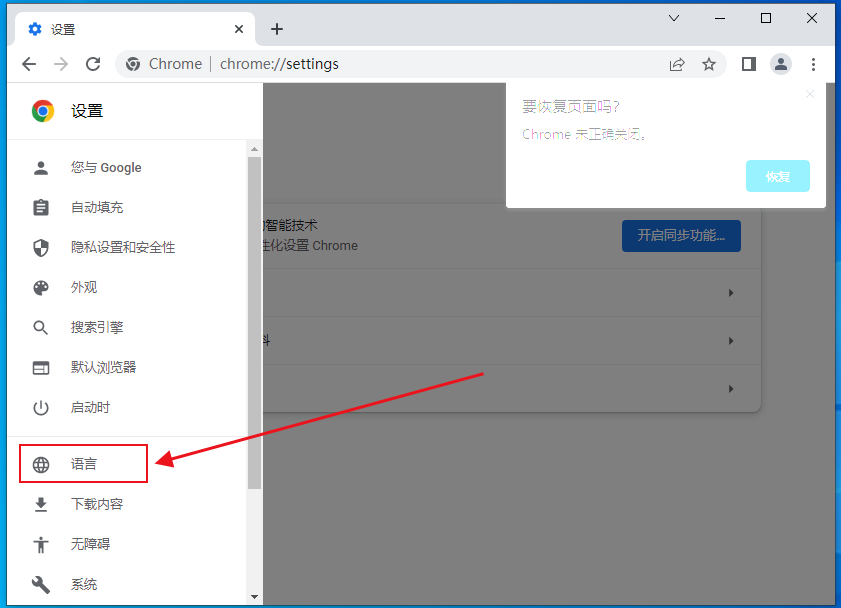Expand the first arrow row under sync card
Image resolution: width=841 pixels, height=608 pixels.
pyautogui.click(x=731, y=293)
